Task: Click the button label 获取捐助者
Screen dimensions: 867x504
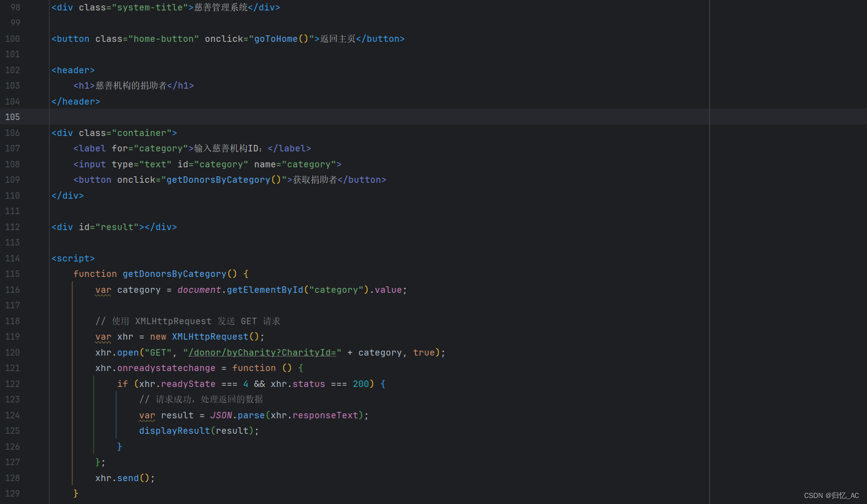Action: point(315,180)
